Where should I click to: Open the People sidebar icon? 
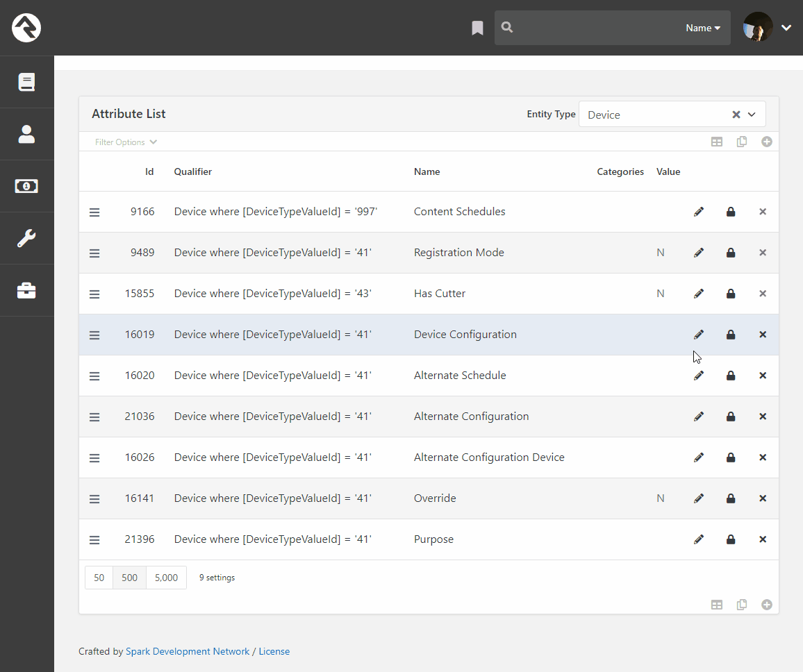[26, 134]
